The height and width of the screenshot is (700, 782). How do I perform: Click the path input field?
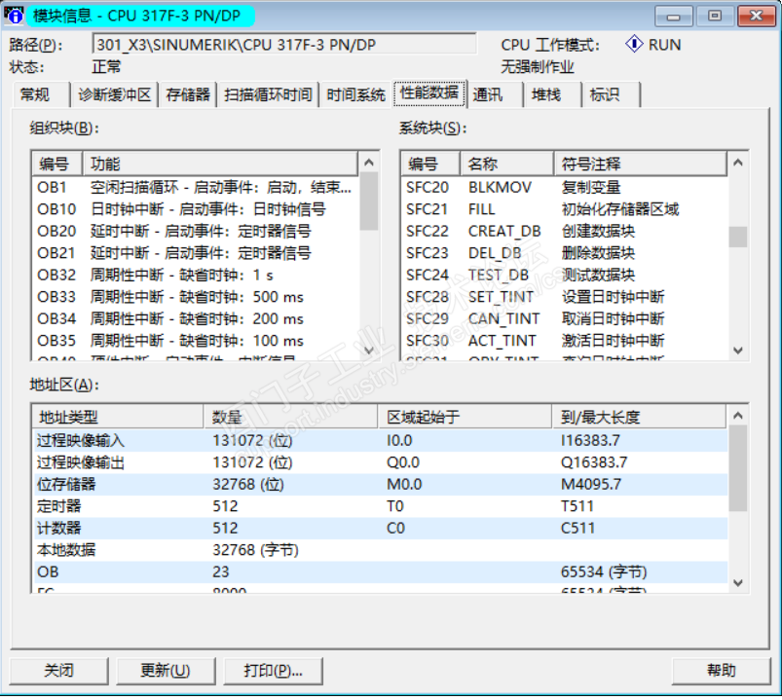(x=284, y=45)
